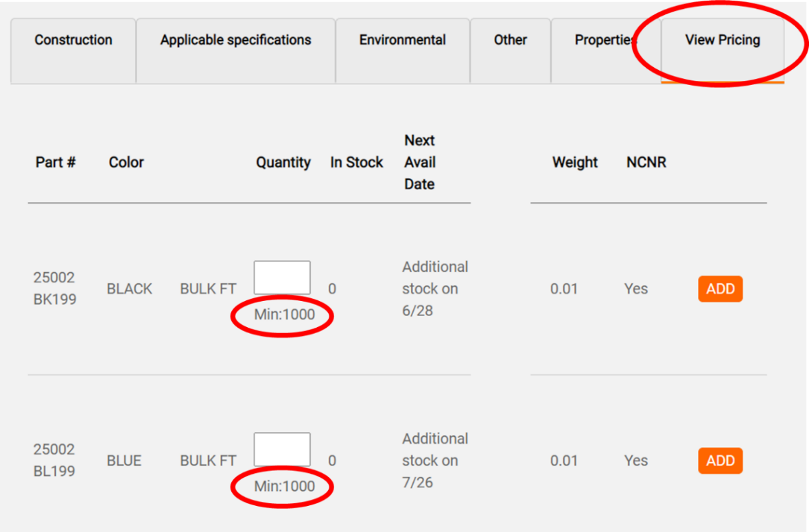Click the View Pricing tab
Screen dimensions: 809x532
[722, 40]
